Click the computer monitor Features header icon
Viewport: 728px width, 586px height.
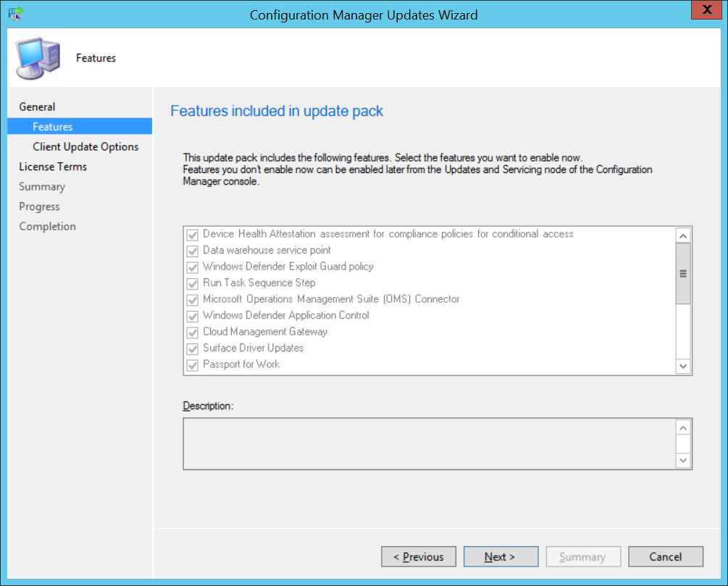tap(38, 58)
